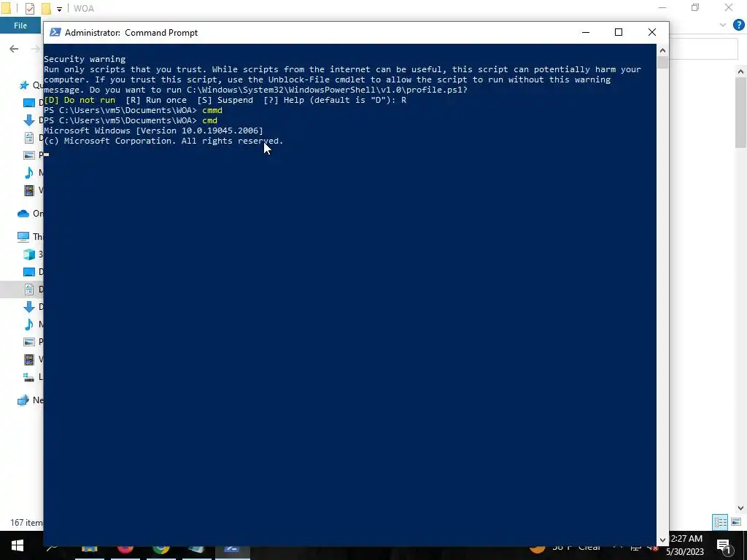Select the Documents icon under Quick access
Image resolution: width=747 pixels, height=560 pixels.
[29, 138]
